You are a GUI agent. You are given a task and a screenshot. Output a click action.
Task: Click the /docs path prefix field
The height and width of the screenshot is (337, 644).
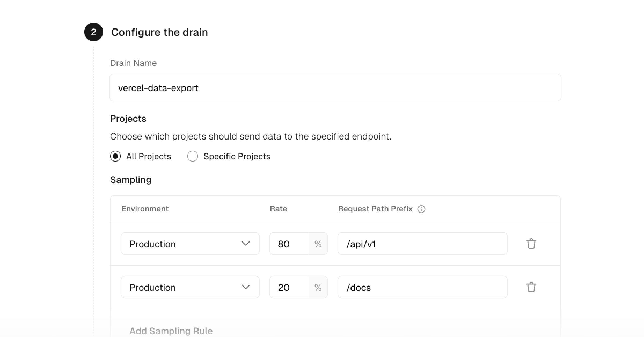pos(422,287)
